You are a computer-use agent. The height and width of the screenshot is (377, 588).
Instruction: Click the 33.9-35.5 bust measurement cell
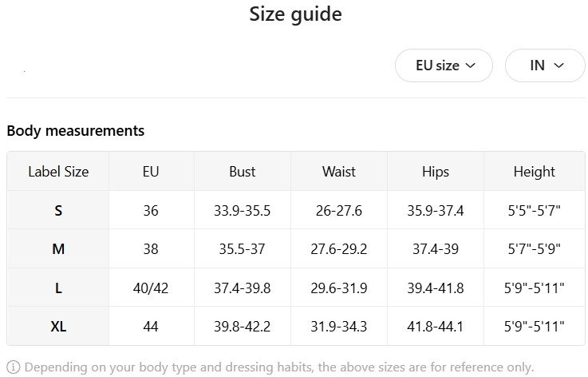243,211
